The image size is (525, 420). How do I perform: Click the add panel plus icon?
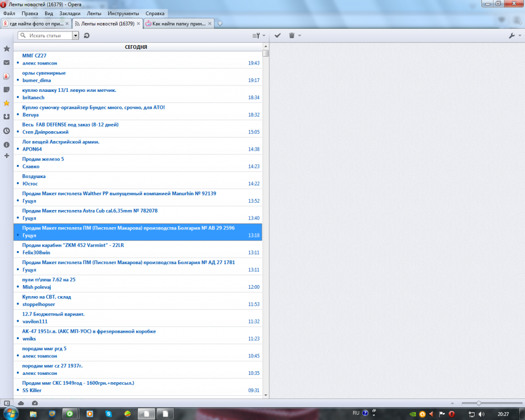coord(6,156)
